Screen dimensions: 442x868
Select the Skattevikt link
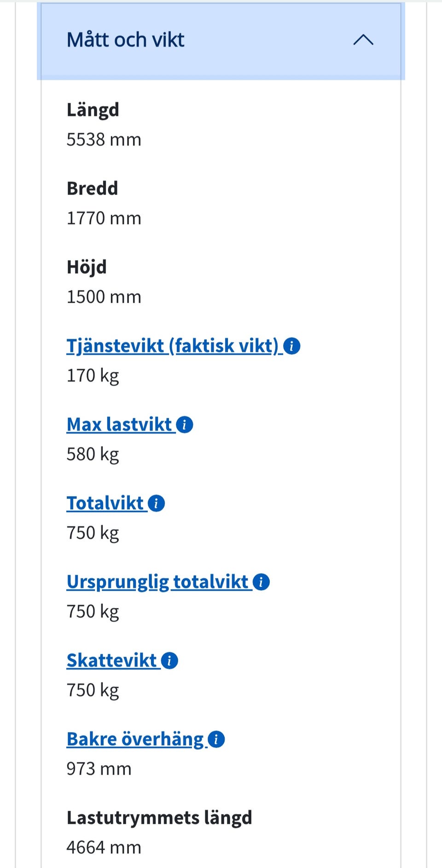coord(111,661)
